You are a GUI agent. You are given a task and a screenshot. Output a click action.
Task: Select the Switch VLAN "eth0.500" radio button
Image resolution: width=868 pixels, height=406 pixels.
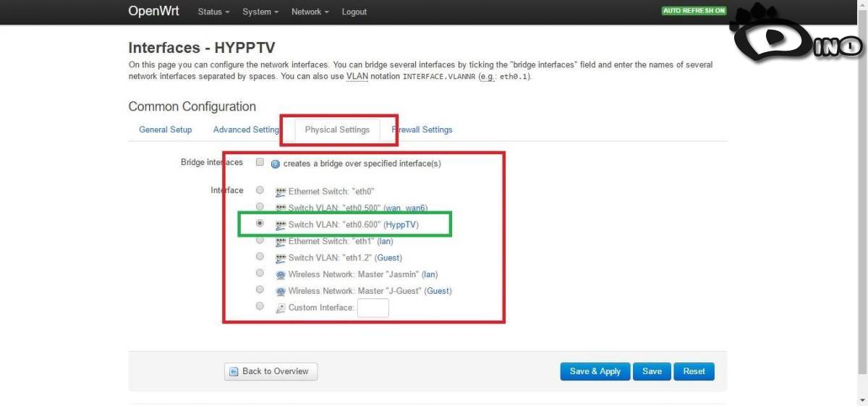[x=260, y=207]
